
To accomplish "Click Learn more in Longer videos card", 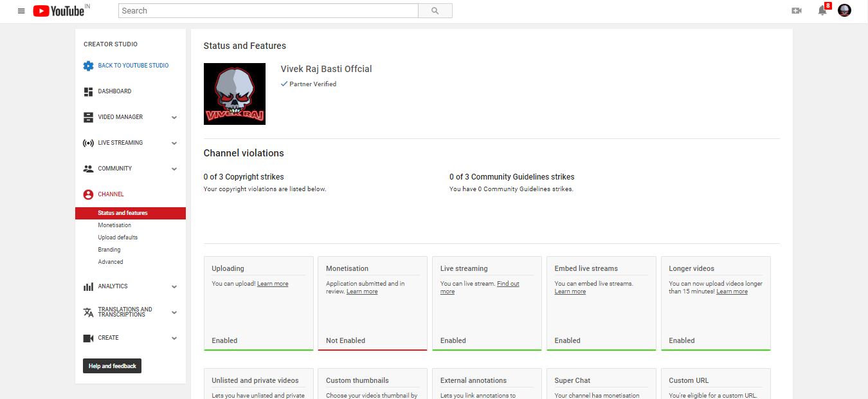I will click(732, 292).
